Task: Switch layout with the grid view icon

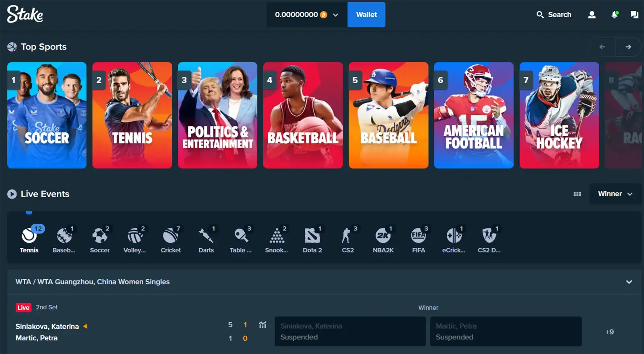Action: click(x=577, y=194)
